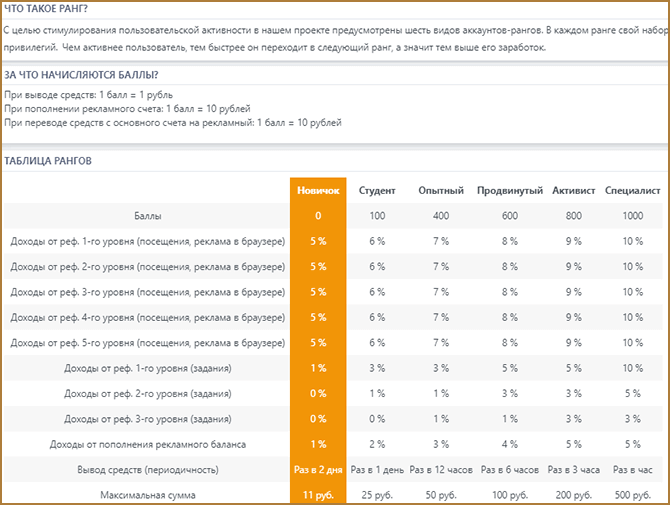Click the 'Раз в 1 день' cell
Viewport: 670px width, 505px height.
[377, 470]
